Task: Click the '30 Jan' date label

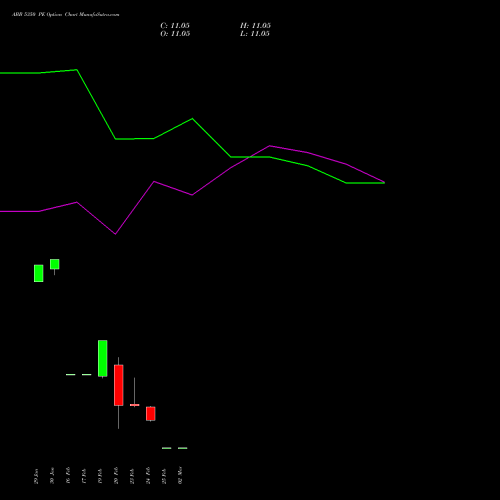Action: point(52,476)
